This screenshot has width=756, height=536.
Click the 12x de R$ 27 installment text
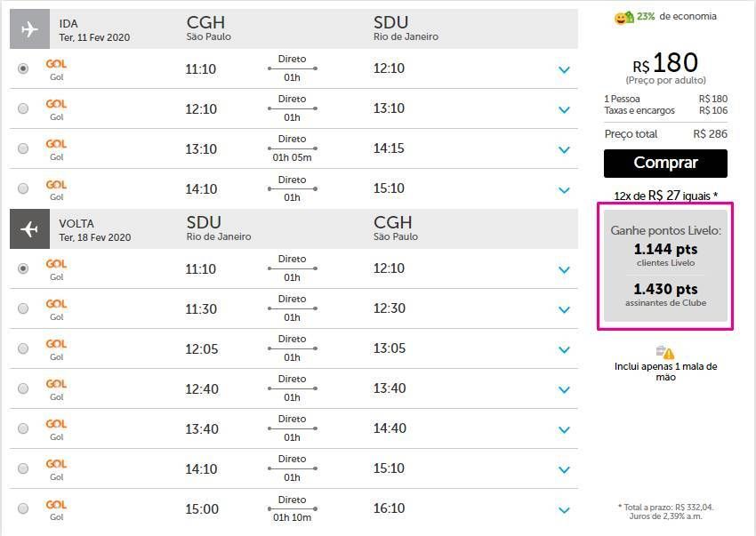point(665,195)
